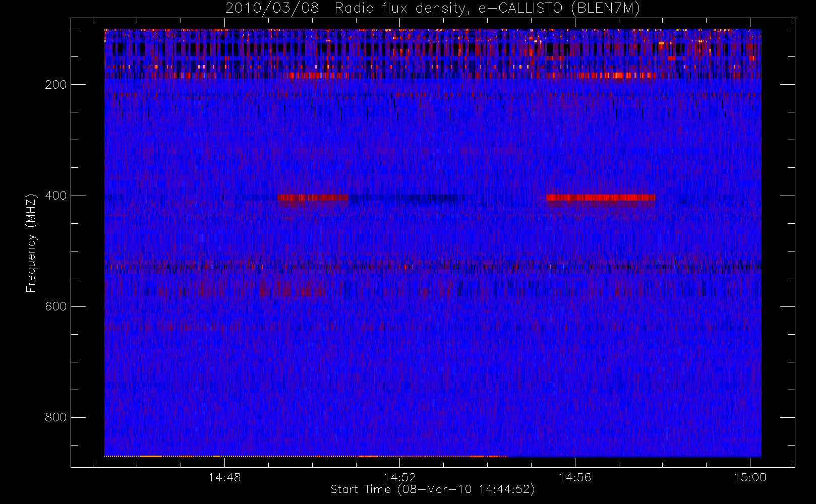Click the 'Frequency (MHZ)' axis label

pos(31,243)
